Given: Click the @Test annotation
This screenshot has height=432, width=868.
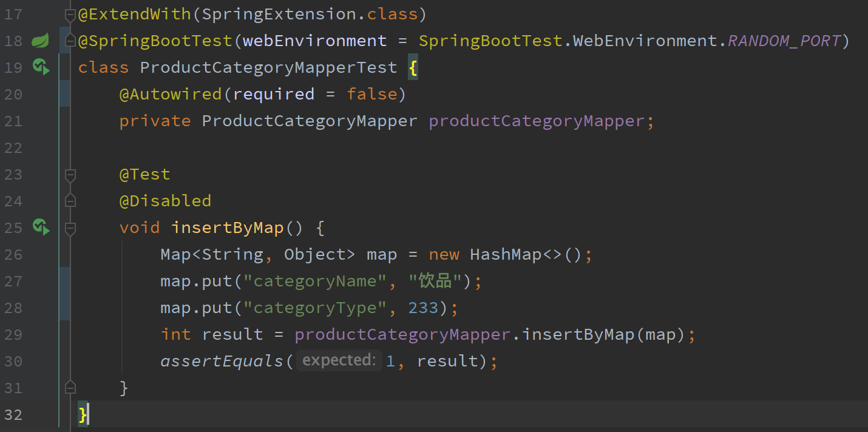Looking at the screenshot, I should click(145, 174).
